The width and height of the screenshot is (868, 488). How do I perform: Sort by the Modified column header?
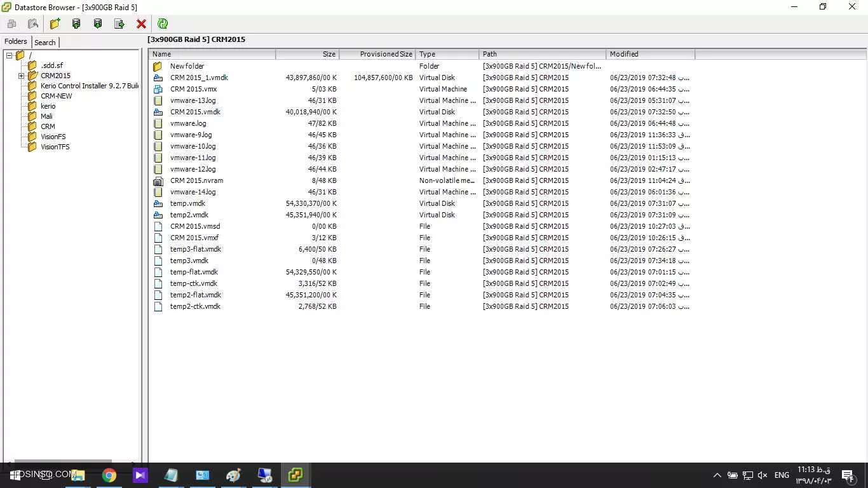(651, 55)
